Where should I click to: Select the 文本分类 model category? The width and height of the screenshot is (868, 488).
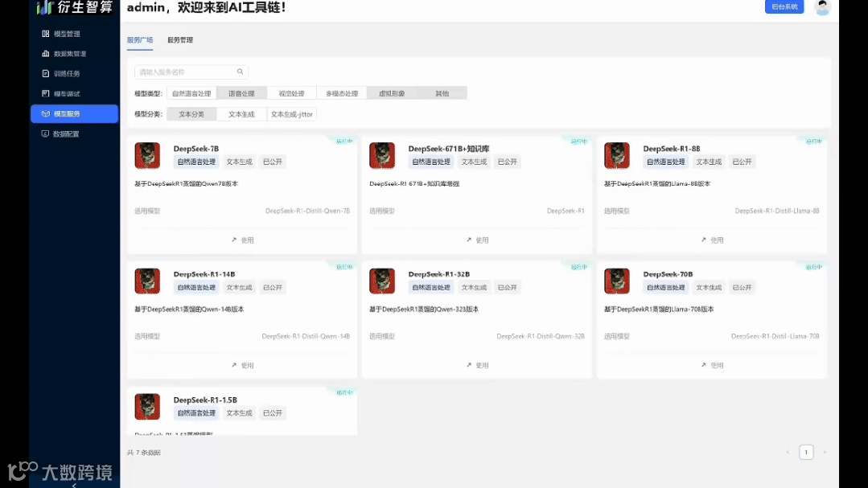(x=191, y=114)
